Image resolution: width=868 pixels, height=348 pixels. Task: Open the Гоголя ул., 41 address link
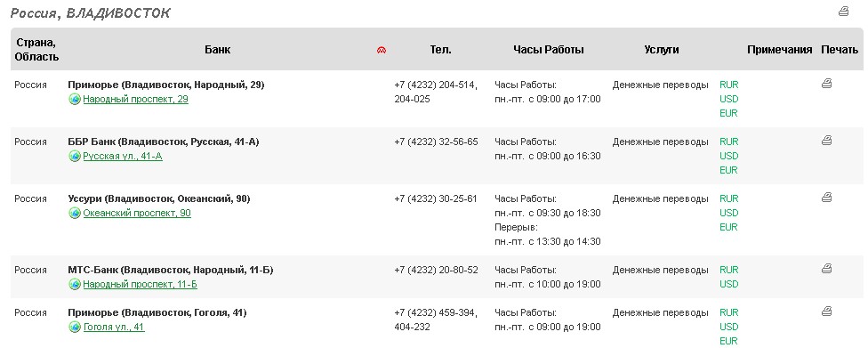114,327
